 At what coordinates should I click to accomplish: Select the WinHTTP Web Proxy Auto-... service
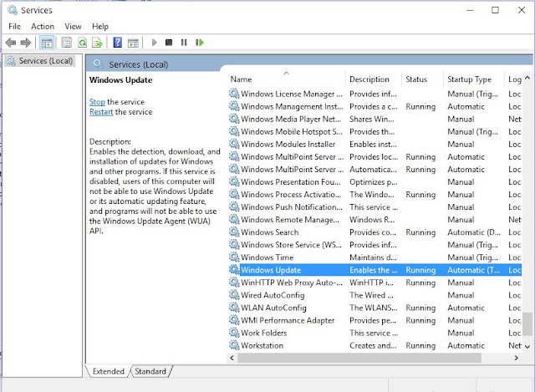[x=374, y=283]
